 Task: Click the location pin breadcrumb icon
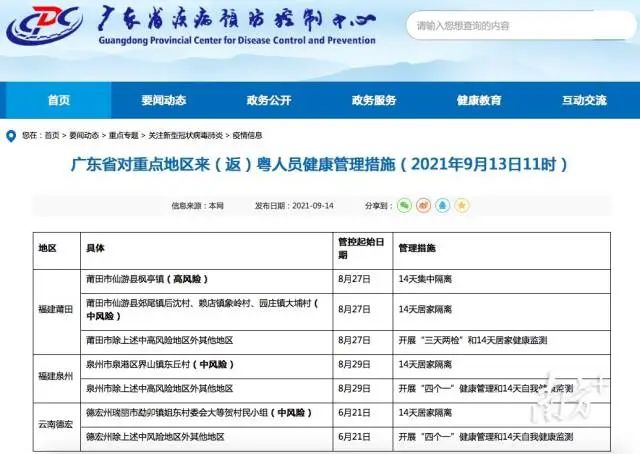click(x=11, y=136)
